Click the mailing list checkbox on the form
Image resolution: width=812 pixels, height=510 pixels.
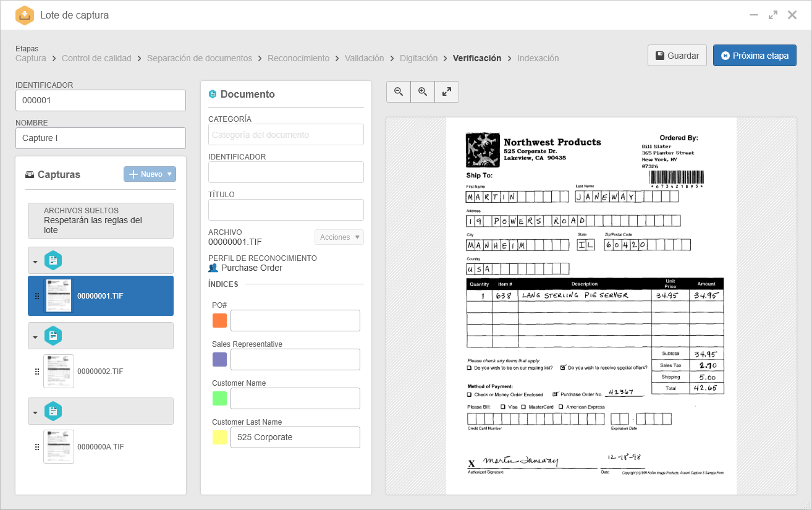pos(470,368)
